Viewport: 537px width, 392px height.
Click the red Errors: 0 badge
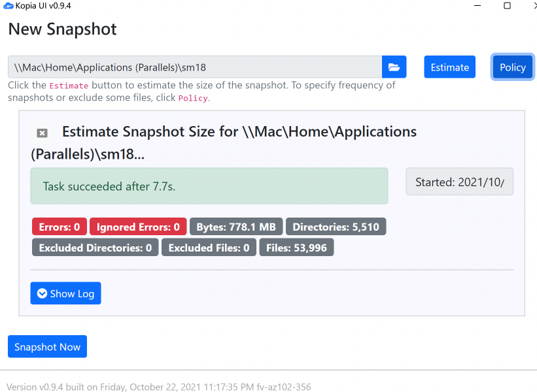pos(60,227)
